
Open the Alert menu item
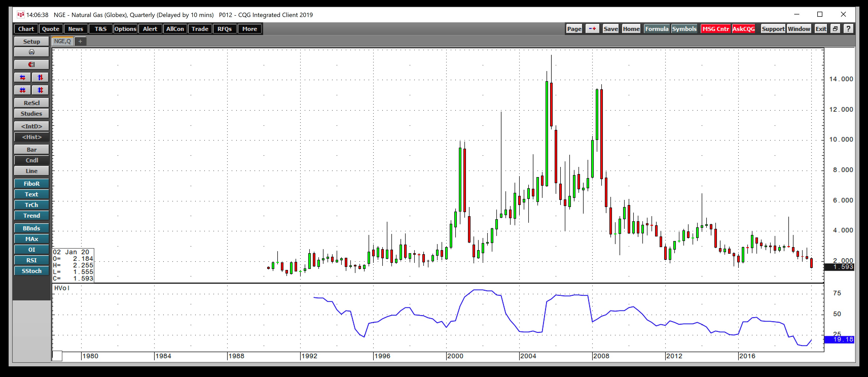coord(150,29)
